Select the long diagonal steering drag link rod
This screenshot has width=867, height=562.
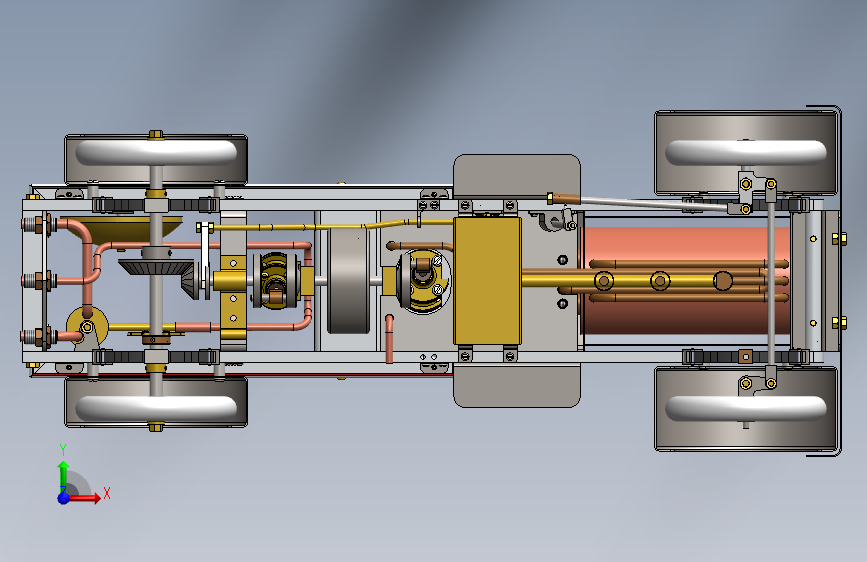655,202
